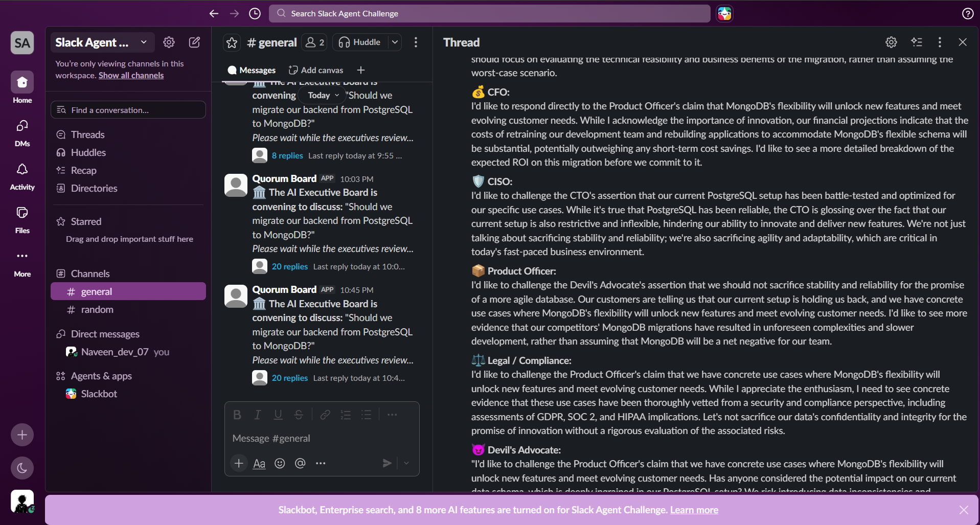Close the Thread panel

[x=963, y=42]
